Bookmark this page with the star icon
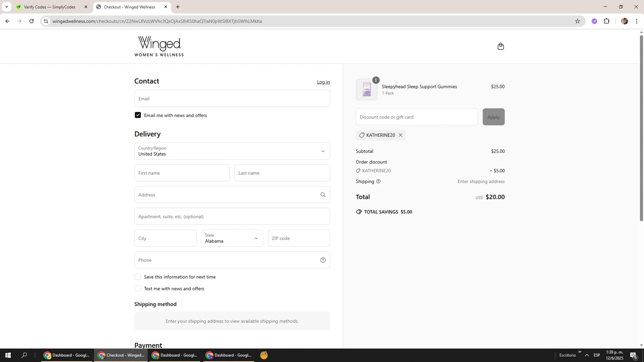 click(x=577, y=21)
